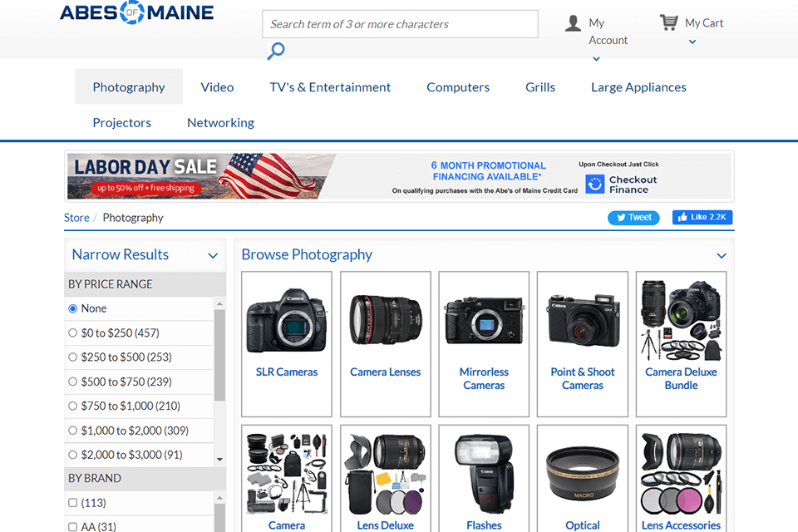The image size is (798, 532).
Task: Select the None price range option
Action: [73, 308]
